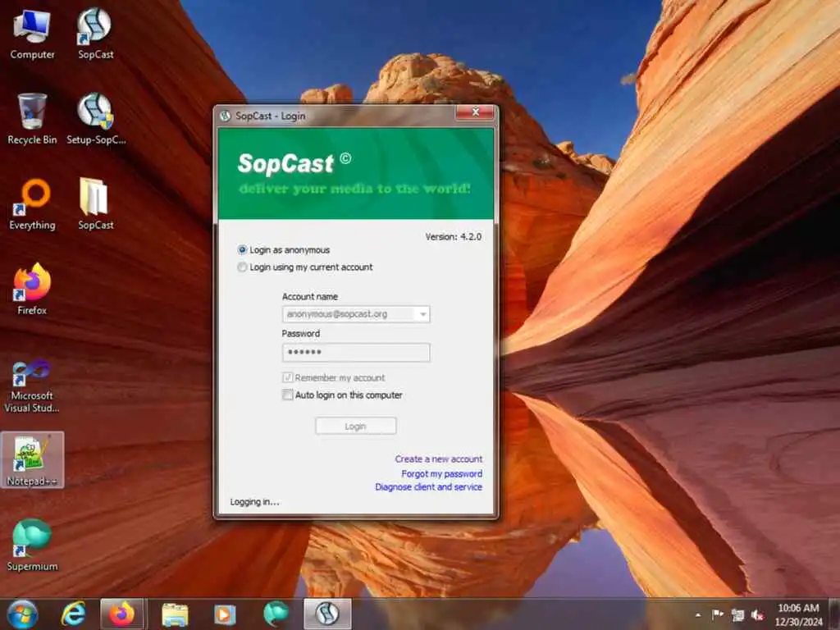Open the clock showing 10:06 AM

(798, 614)
